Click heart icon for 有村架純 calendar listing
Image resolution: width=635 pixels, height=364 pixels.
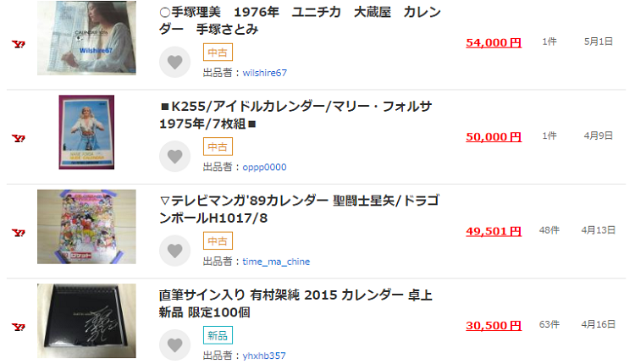174,345
